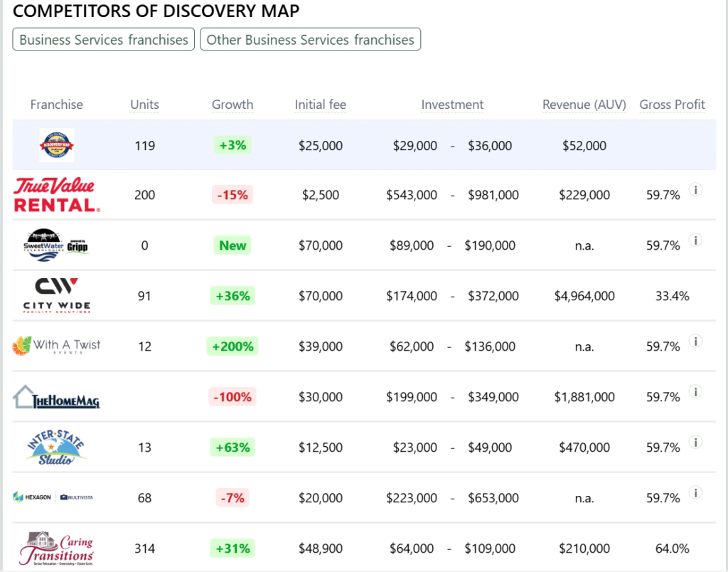728x572 pixels.
Task: Select the $39,000 initial fee
Action: tap(321, 346)
